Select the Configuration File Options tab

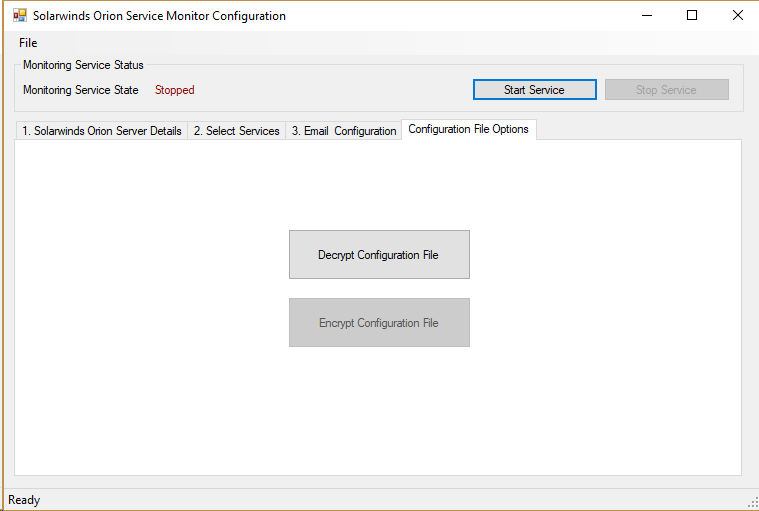[x=469, y=129]
